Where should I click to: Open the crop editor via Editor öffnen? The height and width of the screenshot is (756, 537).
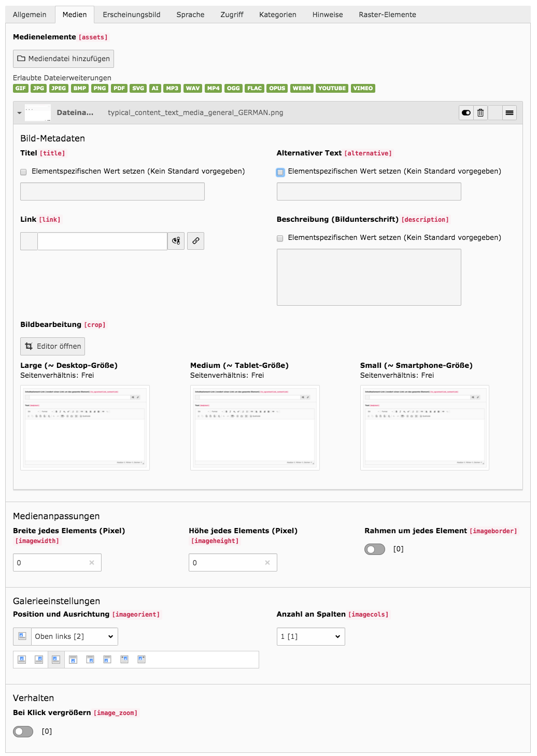pos(52,346)
